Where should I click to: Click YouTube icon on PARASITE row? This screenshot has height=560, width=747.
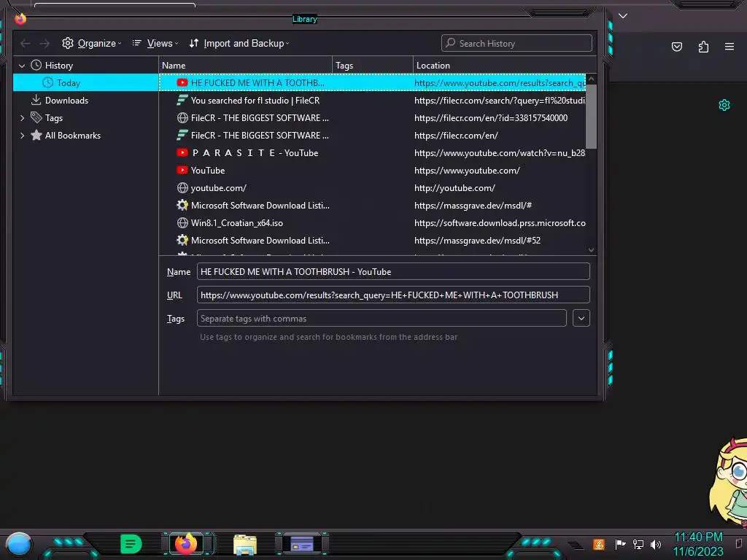[x=182, y=153]
